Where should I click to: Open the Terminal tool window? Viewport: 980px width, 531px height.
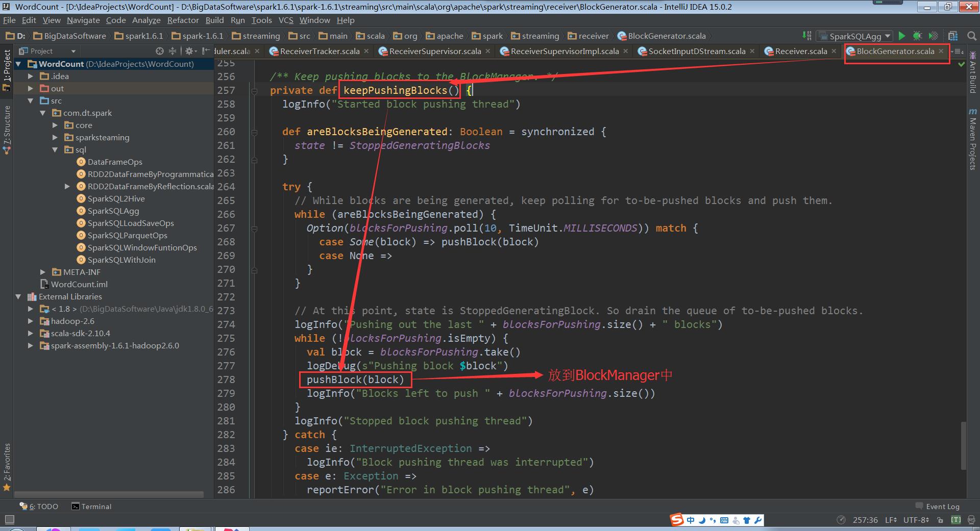tap(91, 507)
